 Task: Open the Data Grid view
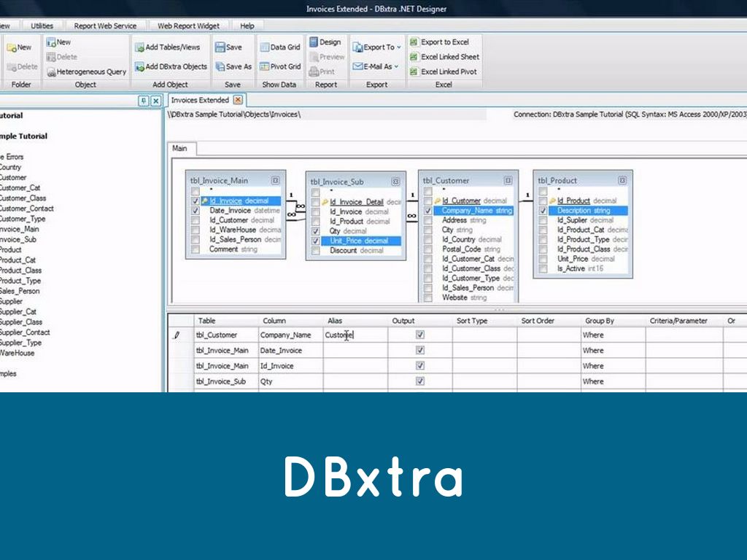pyautogui.click(x=265, y=47)
